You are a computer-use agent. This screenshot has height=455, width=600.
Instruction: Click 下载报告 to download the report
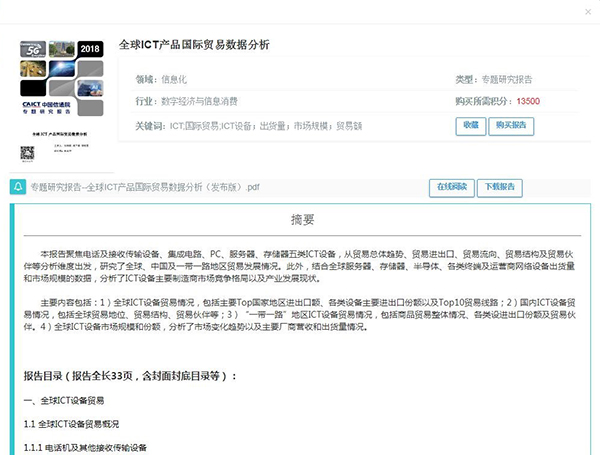[501, 187]
